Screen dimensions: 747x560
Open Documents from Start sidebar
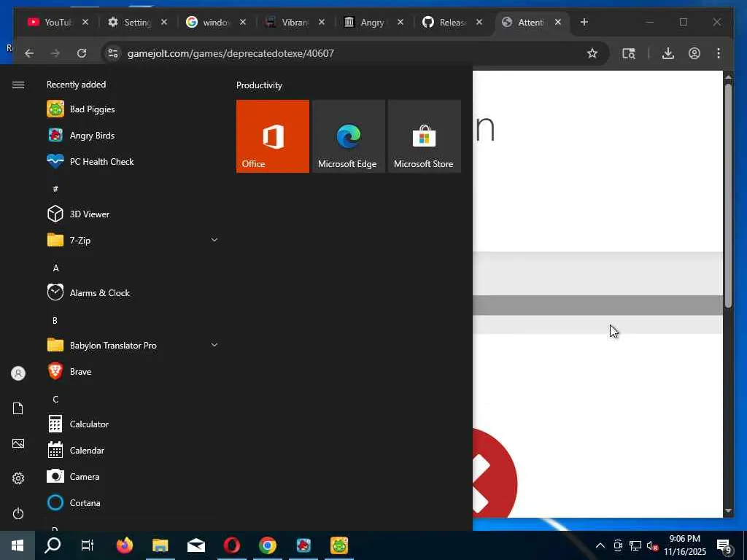point(18,408)
